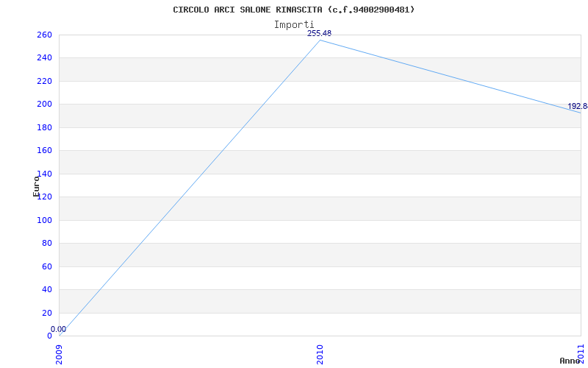Click the 260 y-axis tick label
Viewport: 588px width, 368px height.
coord(44,35)
